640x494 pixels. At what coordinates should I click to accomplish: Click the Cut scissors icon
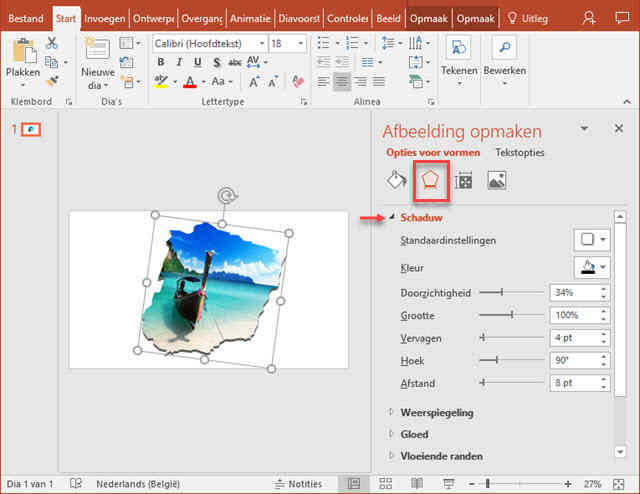51,43
